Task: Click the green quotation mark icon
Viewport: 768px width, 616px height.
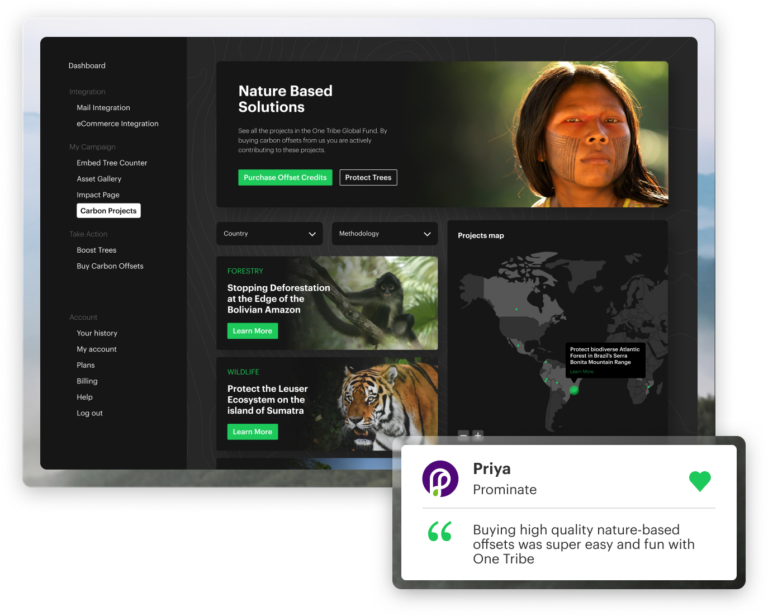Action: click(x=440, y=532)
